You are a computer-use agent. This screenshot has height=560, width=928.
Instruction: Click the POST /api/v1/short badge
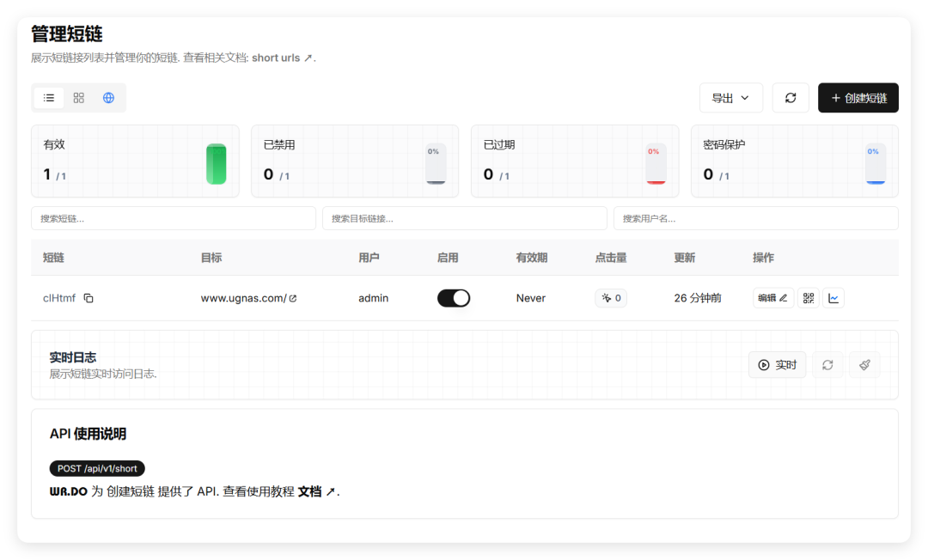[97, 468]
